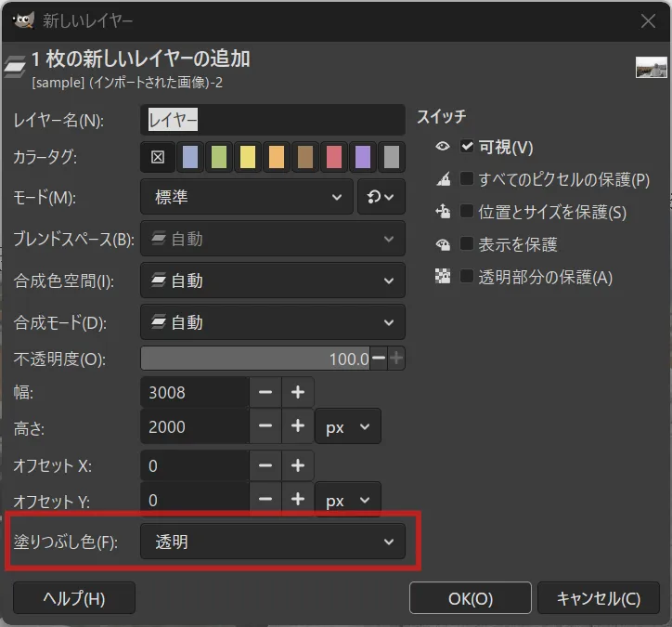672x627 pixels.
Task: Enable 表示を保護 checkbox
Action: coord(467,243)
